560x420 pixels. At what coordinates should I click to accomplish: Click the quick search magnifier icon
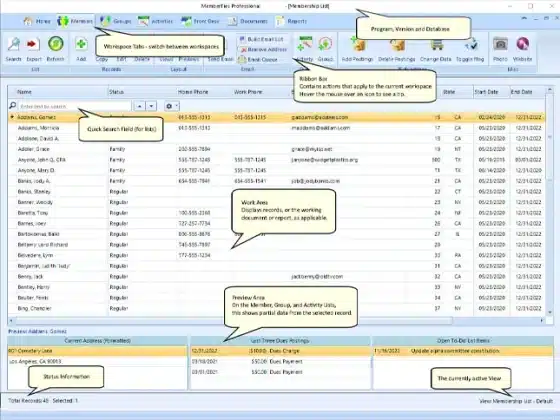coord(12,106)
